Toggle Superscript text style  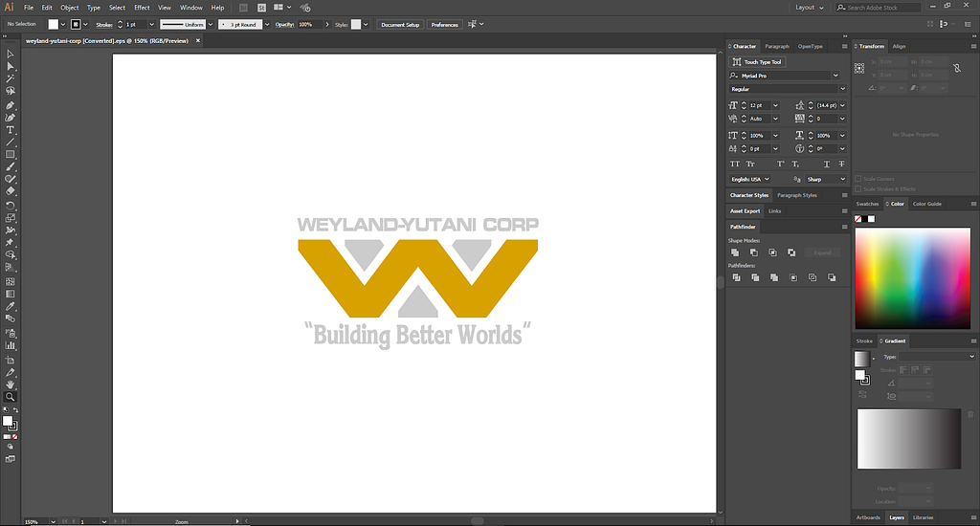pyautogui.click(x=780, y=164)
